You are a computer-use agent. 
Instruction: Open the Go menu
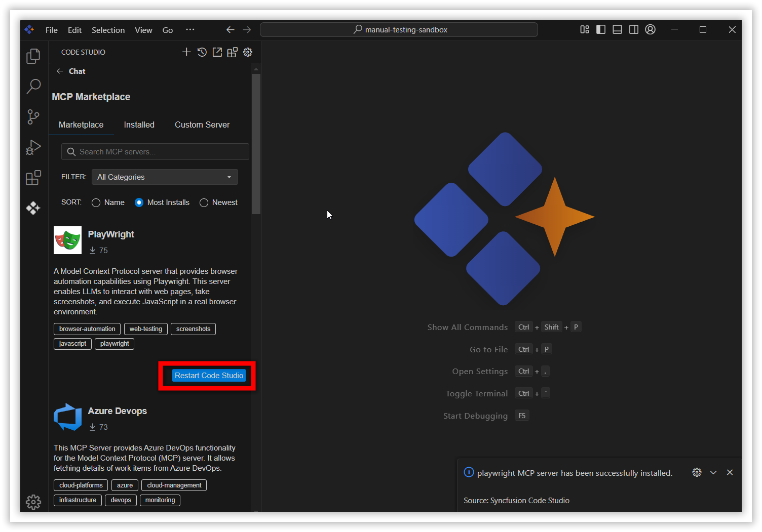pyautogui.click(x=168, y=30)
